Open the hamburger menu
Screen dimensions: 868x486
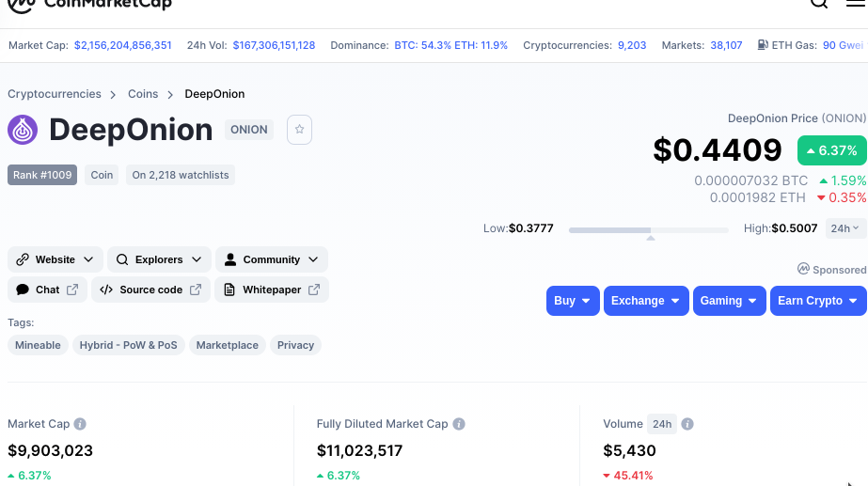coord(856,3)
